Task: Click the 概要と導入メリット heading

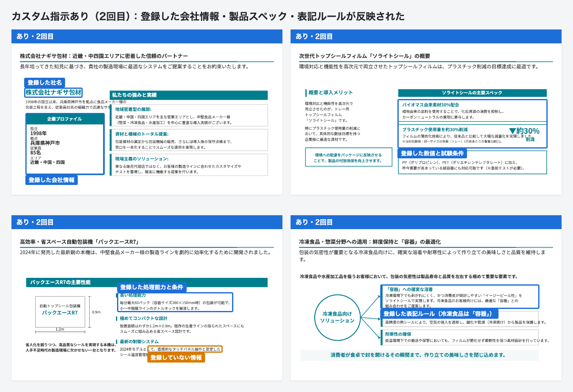Action: [330, 92]
